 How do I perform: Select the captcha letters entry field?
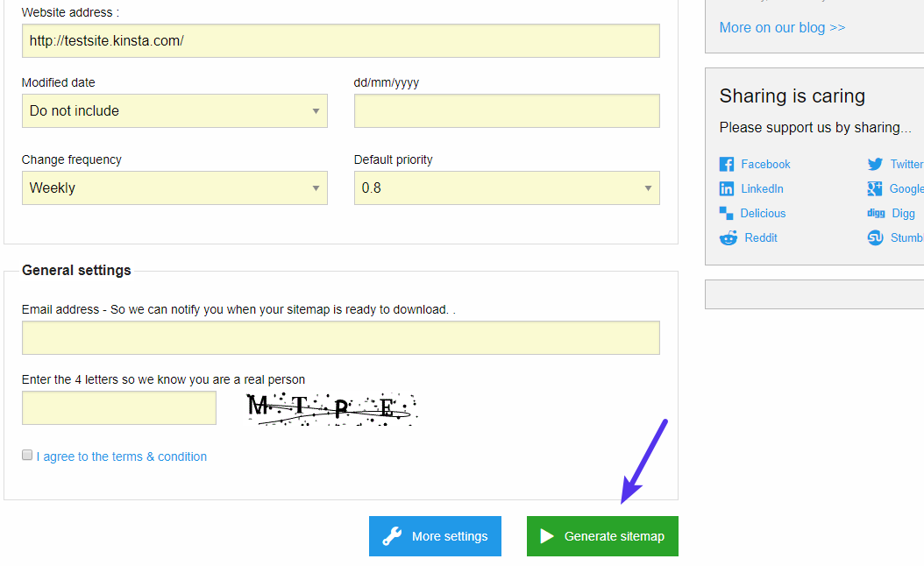(118, 407)
